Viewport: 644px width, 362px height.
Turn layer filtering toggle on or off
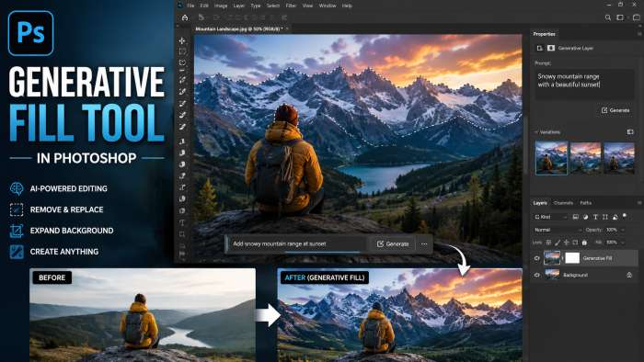[625, 216]
